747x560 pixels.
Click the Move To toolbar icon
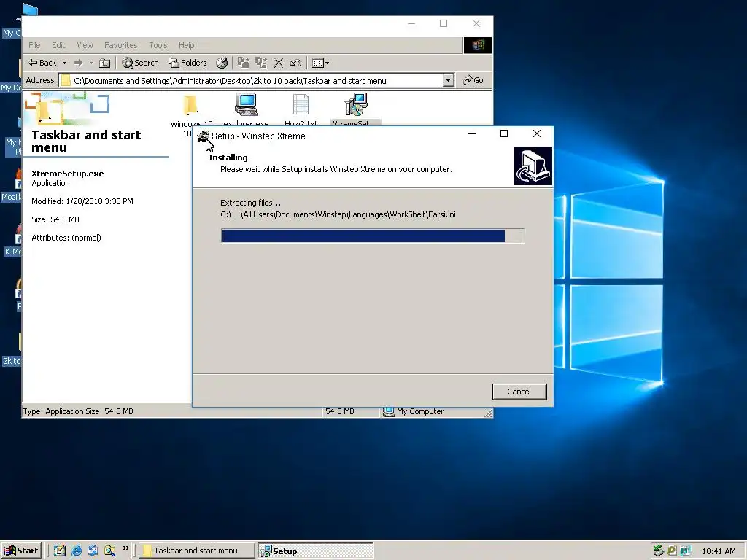pyautogui.click(x=244, y=63)
